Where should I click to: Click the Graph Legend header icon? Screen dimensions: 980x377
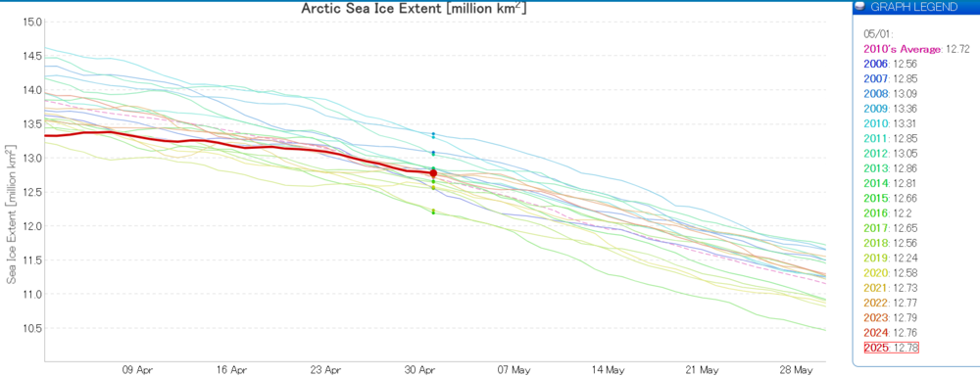pyautogui.click(x=861, y=7)
